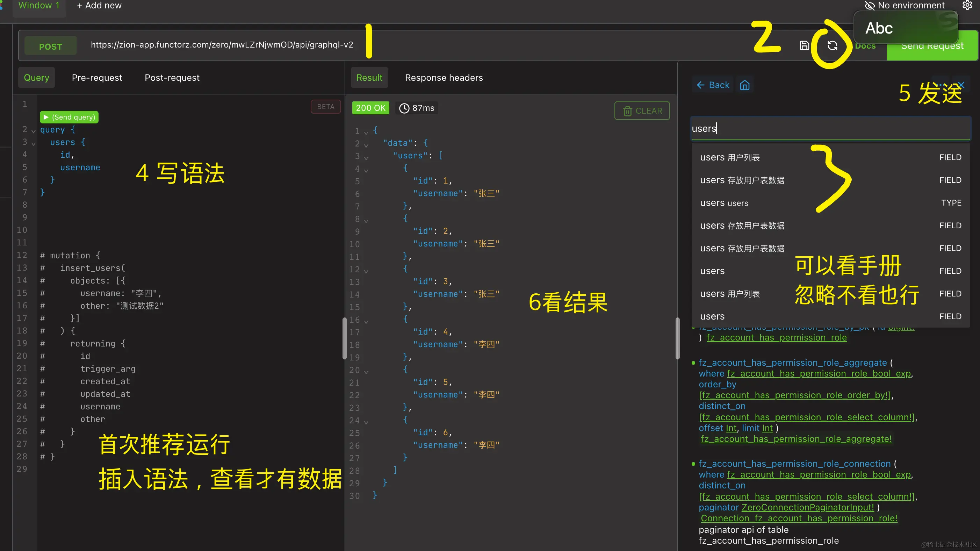Go Back in the docs panel

tap(713, 85)
